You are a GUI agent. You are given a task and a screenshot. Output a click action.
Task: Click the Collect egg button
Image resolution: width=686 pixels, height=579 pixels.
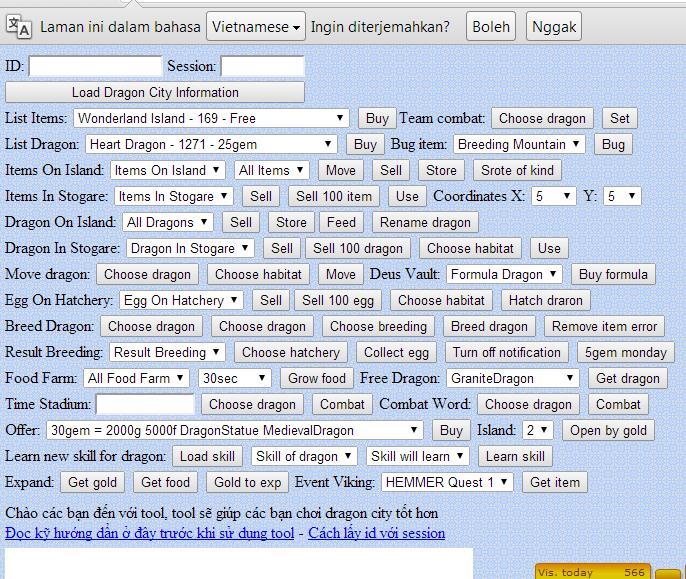(x=396, y=352)
